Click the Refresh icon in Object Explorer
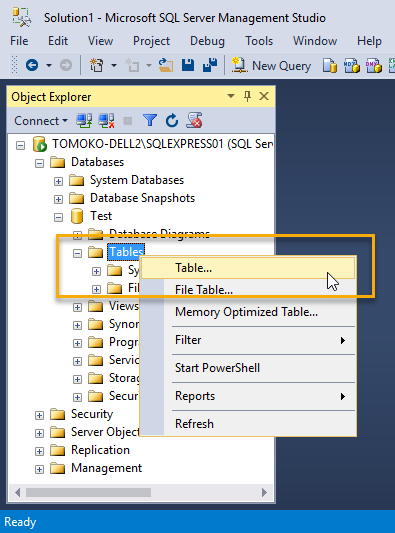 coord(172,120)
